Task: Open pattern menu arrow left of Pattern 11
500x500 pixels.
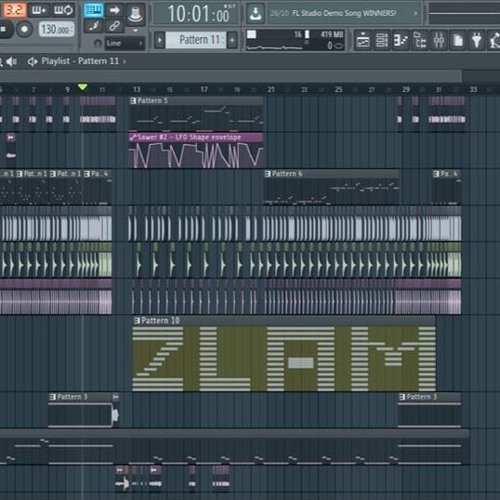Action: (160, 40)
